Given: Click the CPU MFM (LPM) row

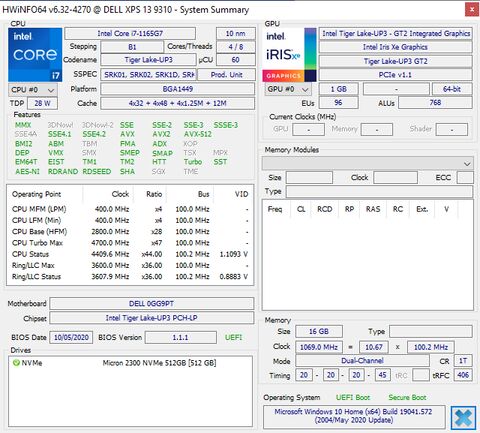Looking at the screenshot, I should click(x=130, y=209).
